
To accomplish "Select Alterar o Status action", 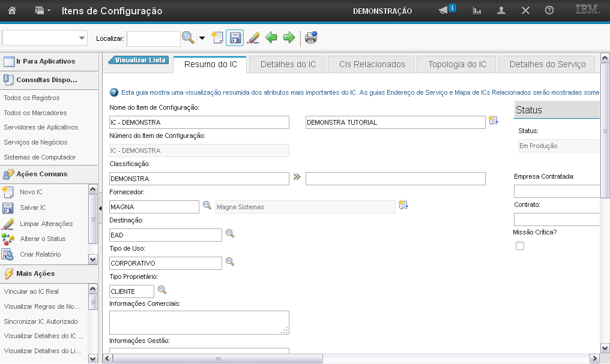I will point(43,239).
